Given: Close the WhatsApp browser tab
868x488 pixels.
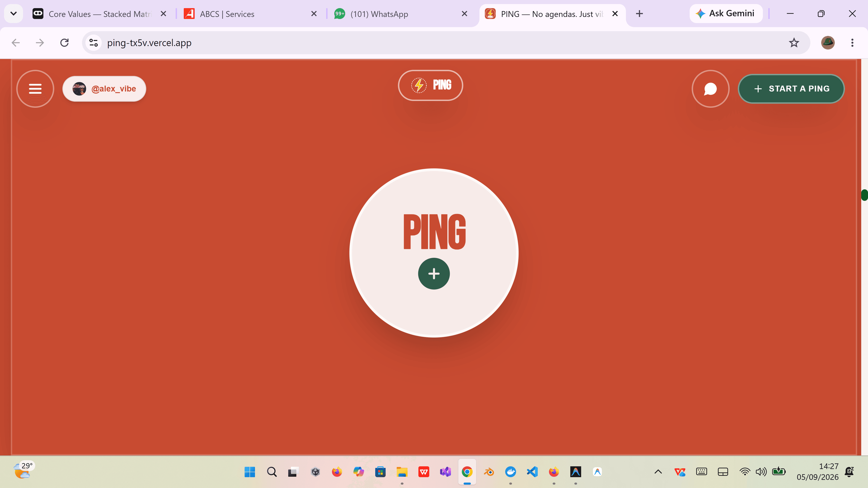Looking at the screenshot, I should [x=464, y=14].
